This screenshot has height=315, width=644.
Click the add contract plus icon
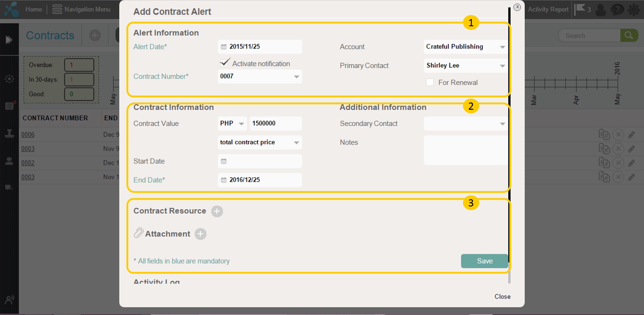(x=95, y=35)
